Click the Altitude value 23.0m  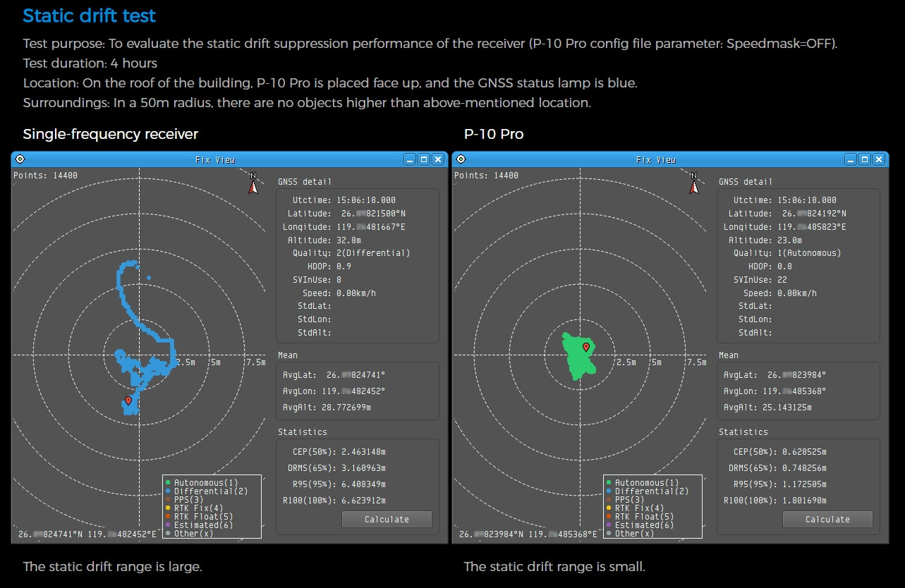790,240
